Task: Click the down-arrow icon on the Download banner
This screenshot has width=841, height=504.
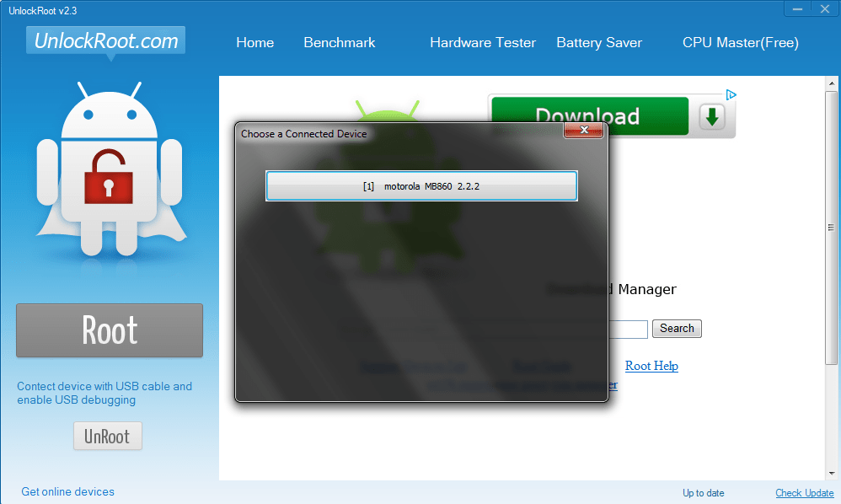Action: pyautogui.click(x=712, y=116)
